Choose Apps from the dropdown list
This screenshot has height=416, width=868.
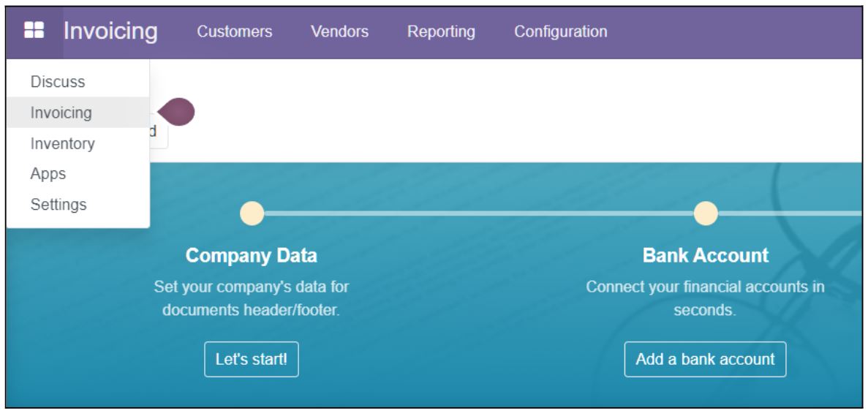pos(78,174)
